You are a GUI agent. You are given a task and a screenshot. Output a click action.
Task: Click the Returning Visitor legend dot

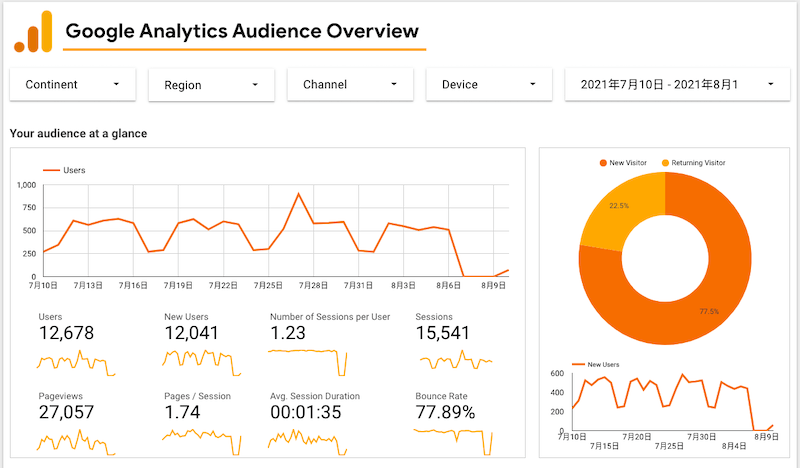tap(665, 163)
